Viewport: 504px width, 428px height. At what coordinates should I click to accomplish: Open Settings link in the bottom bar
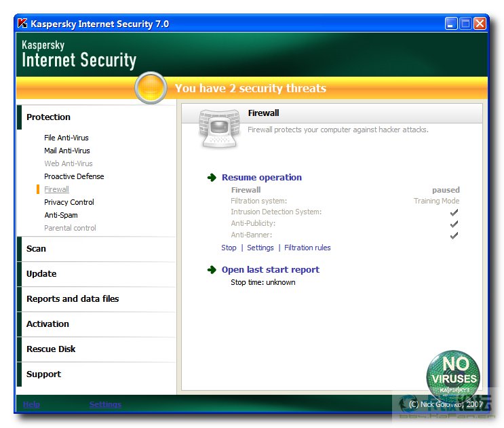click(105, 404)
